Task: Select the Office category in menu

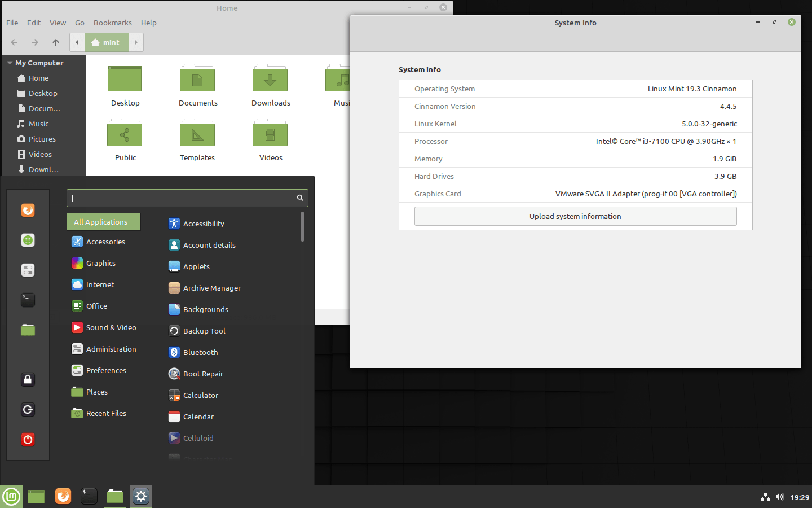Action: pyautogui.click(x=104, y=306)
